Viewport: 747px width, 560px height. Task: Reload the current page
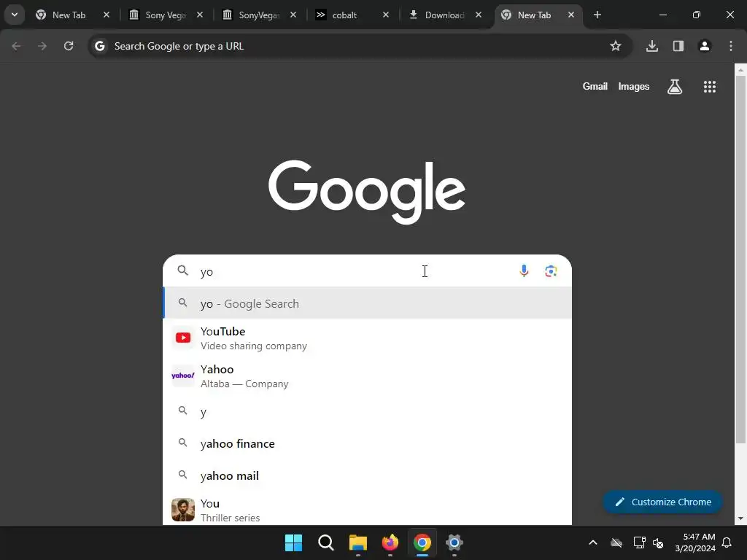pyautogui.click(x=69, y=46)
